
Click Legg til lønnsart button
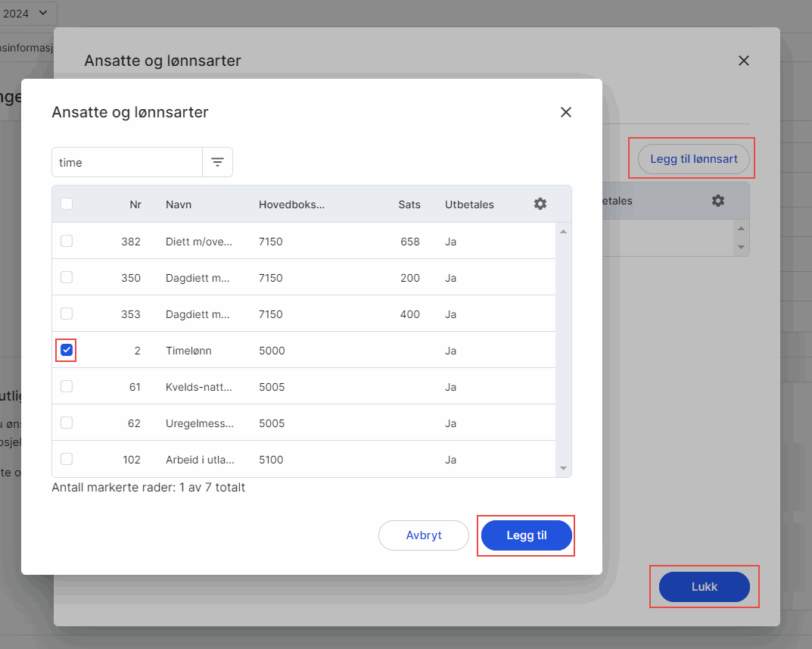pos(693,159)
